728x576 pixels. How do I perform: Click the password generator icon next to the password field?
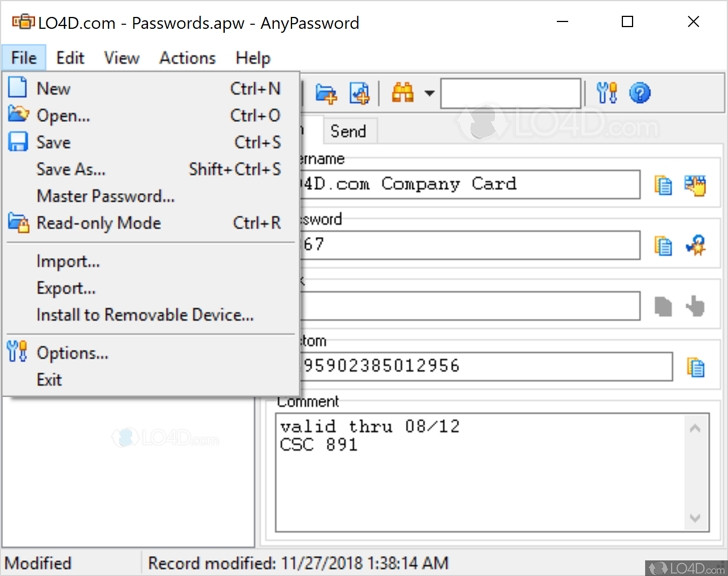[696, 245]
